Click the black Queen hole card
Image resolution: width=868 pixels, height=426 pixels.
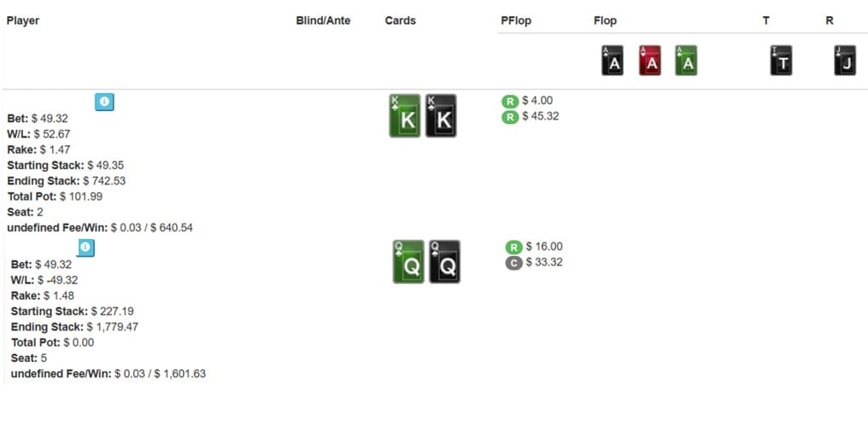coord(444,262)
